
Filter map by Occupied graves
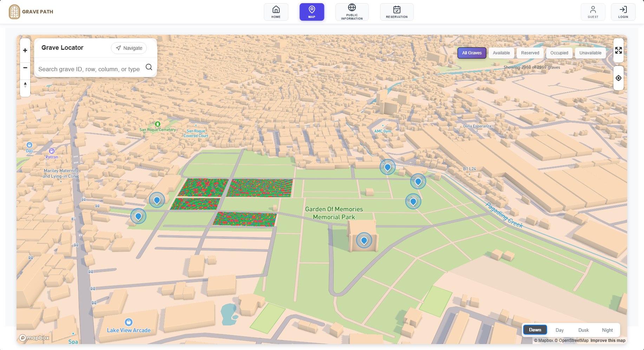[x=559, y=53]
